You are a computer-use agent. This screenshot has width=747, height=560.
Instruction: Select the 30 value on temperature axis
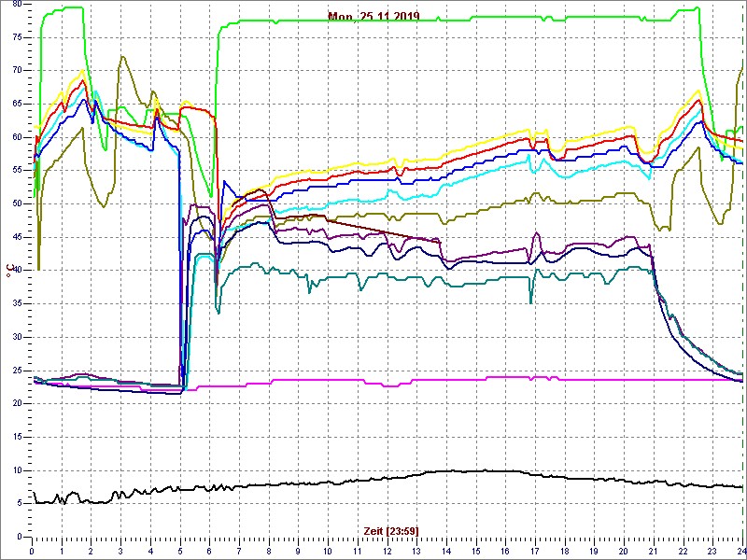pos(17,337)
